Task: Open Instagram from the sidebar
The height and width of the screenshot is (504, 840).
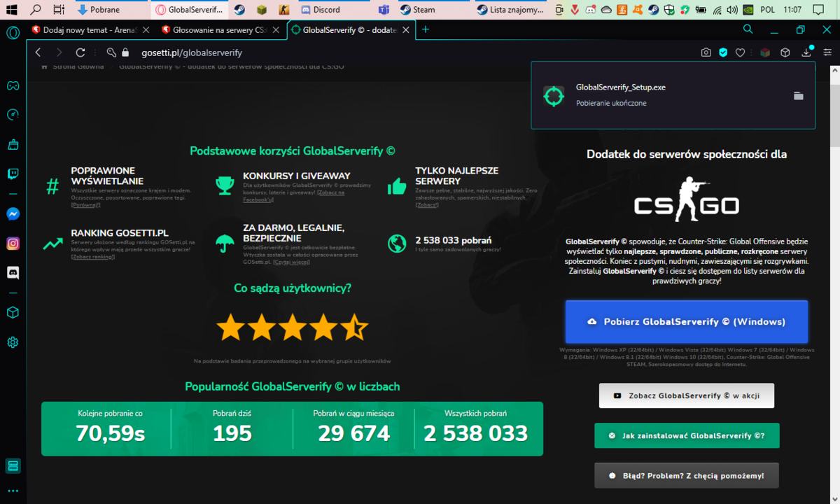Action: pyautogui.click(x=13, y=243)
